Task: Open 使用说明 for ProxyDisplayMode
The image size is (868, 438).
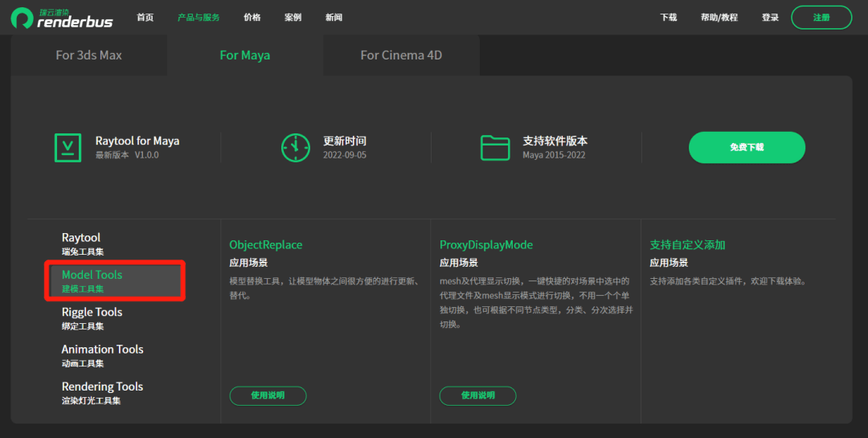Action: click(477, 395)
